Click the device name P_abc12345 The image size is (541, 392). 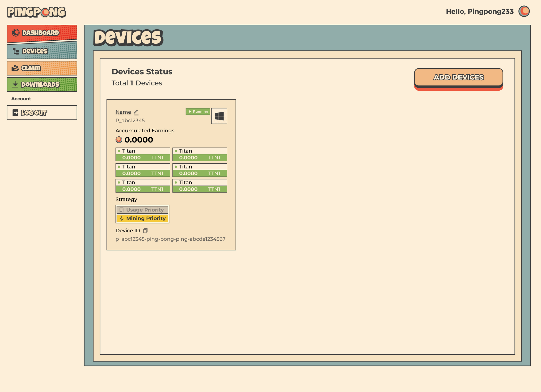click(x=130, y=120)
